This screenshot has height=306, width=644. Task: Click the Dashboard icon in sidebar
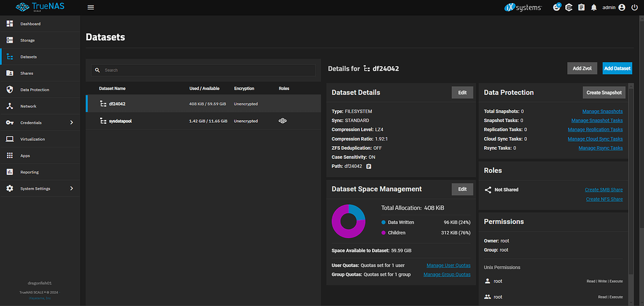coord(10,24)
